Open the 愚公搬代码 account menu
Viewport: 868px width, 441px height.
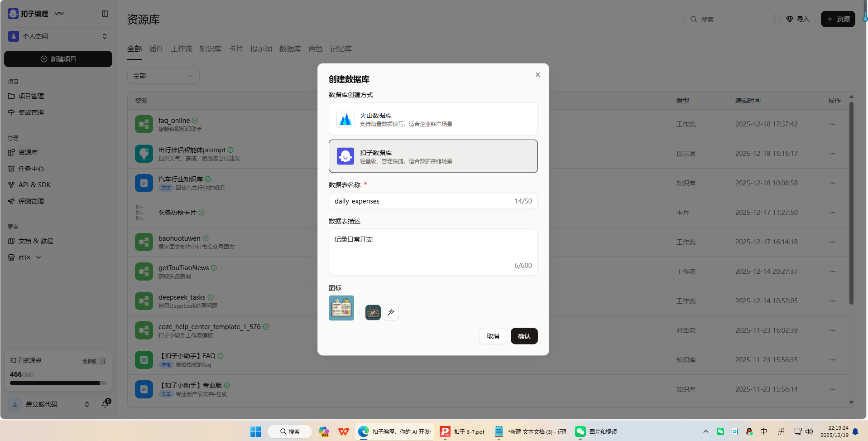point(49,404)
